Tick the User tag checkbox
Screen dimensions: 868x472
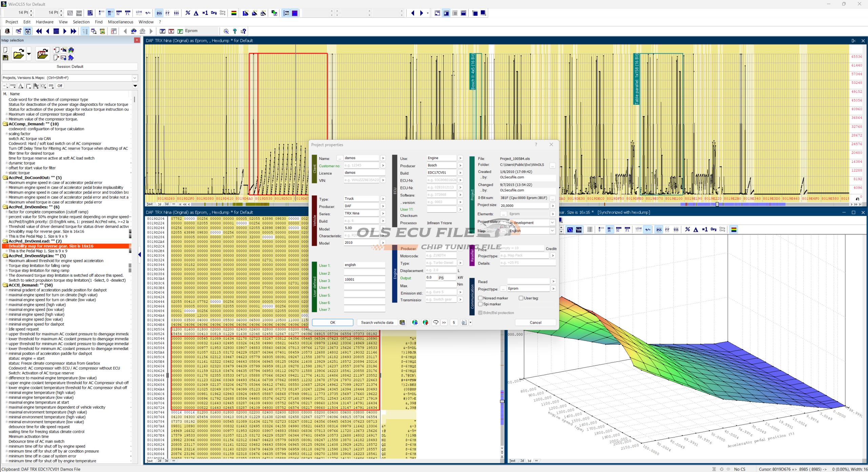point(521,298)
